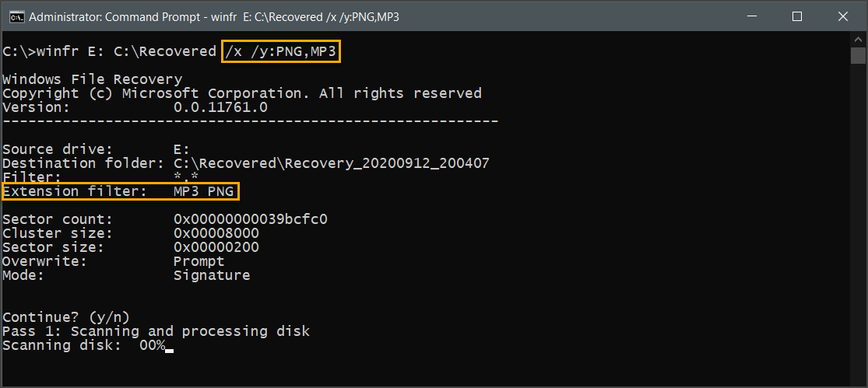
Task: Click the vertical scrollbar thumb
Action: pyautogui.click(x=857, y=56)
